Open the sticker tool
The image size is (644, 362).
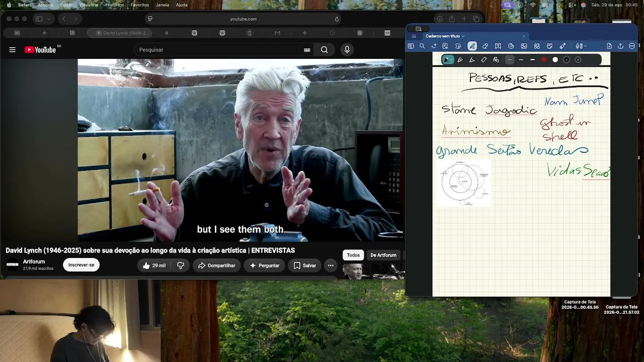point(511,46)
